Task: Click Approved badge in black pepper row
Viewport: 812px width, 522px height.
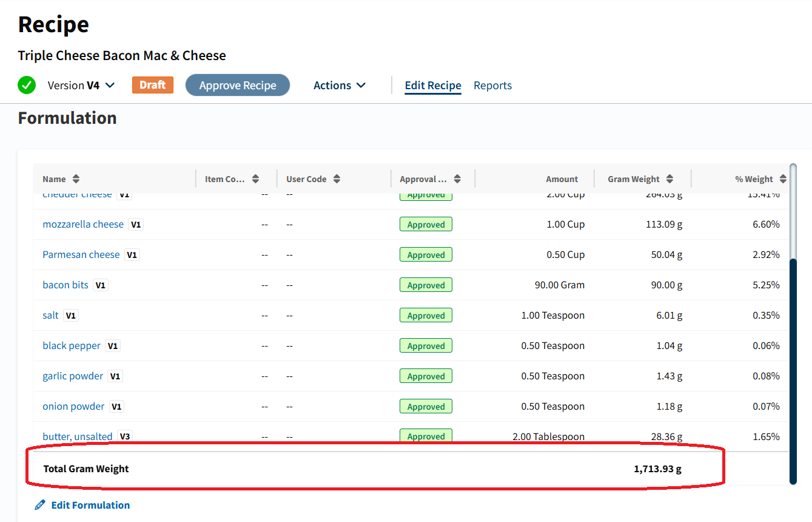Action: (426, 346)
